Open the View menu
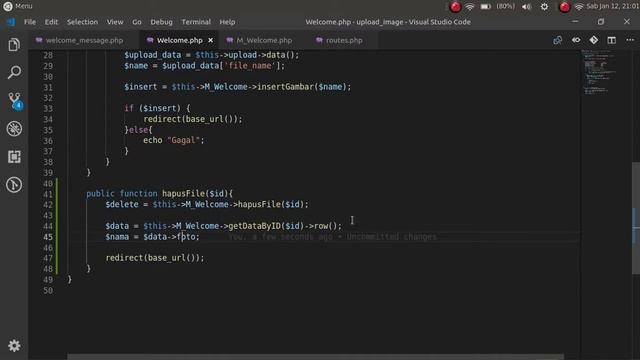 (115, 22)
